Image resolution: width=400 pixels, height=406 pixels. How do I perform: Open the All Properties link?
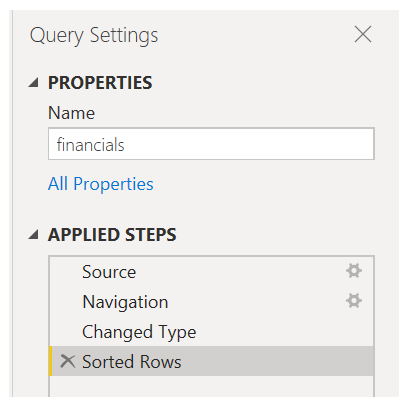click(x=101, y=184)
